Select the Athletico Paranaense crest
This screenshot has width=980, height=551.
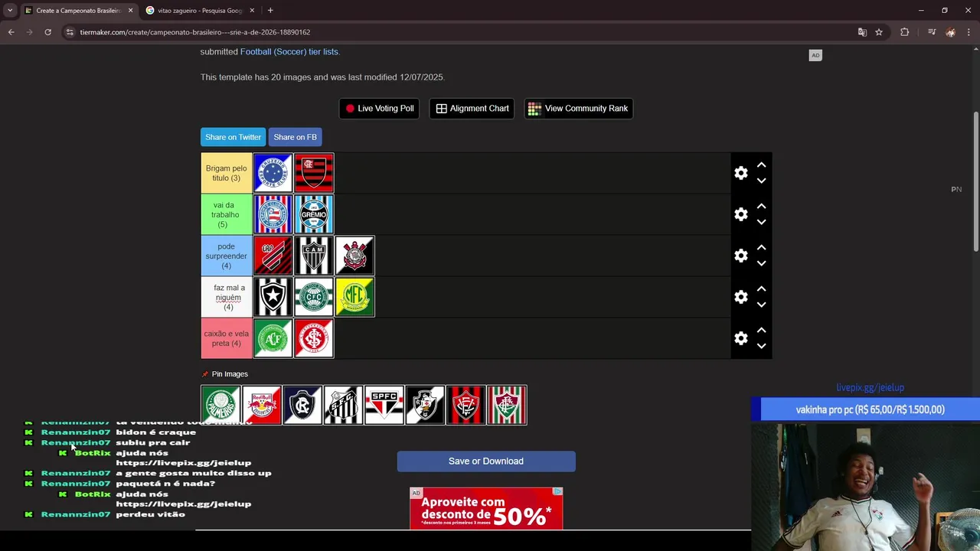[273, 256]
